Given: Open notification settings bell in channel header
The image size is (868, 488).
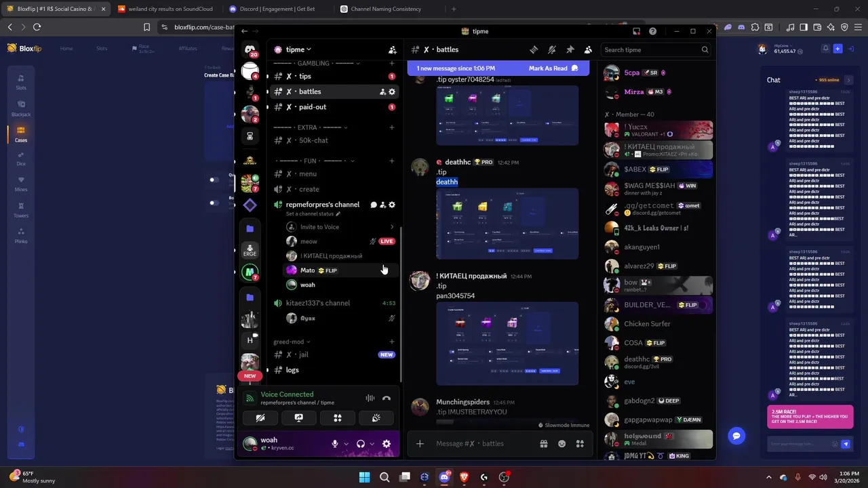Looking at the screenshot, I should [552, 49].
